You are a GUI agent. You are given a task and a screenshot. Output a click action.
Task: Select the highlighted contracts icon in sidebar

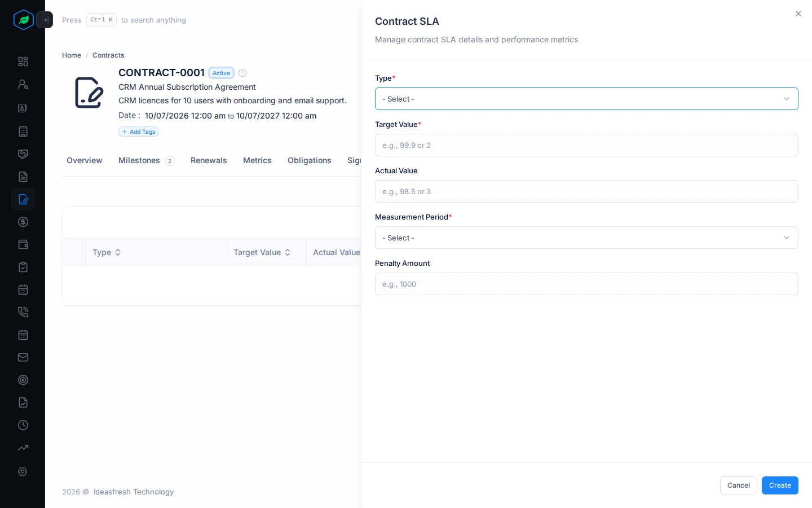pos(23,199)
